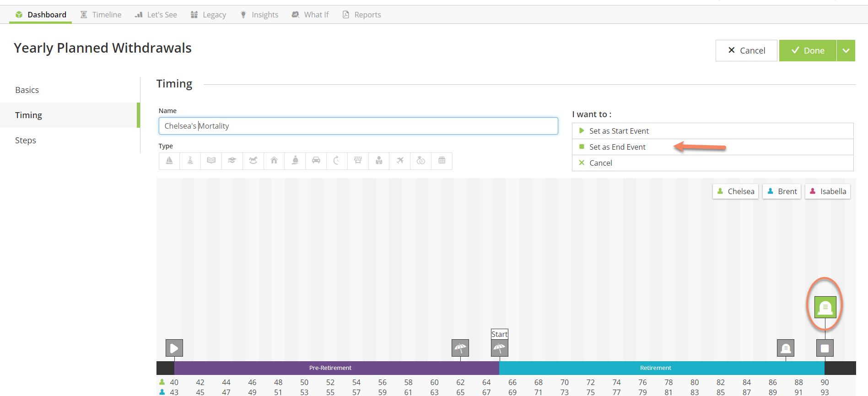The image size is (868, 396).
Task: Open the Done button dropdown arrow
Action: tap(846, 50)
